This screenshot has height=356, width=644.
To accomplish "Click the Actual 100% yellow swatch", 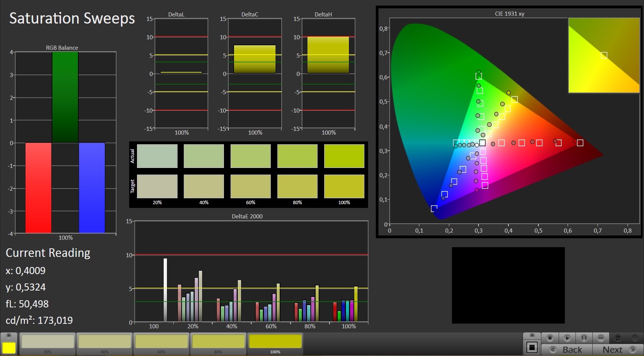I will click(x=344, y=156).
